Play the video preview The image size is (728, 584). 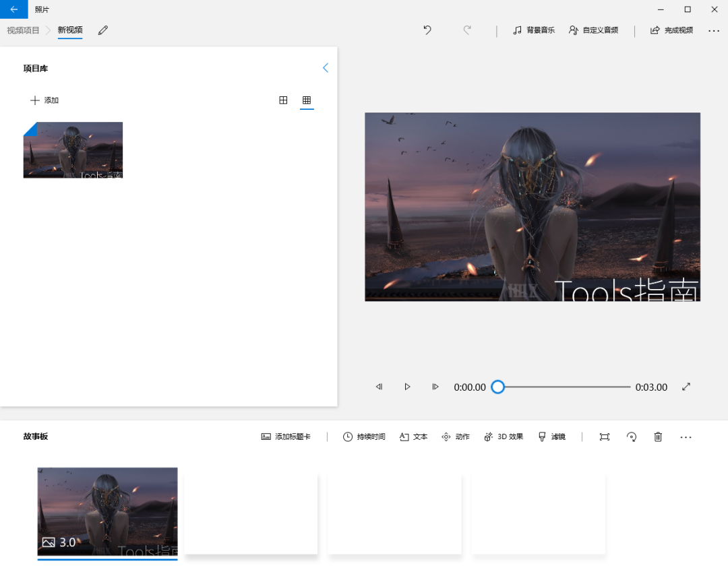(x=407, y=387)
